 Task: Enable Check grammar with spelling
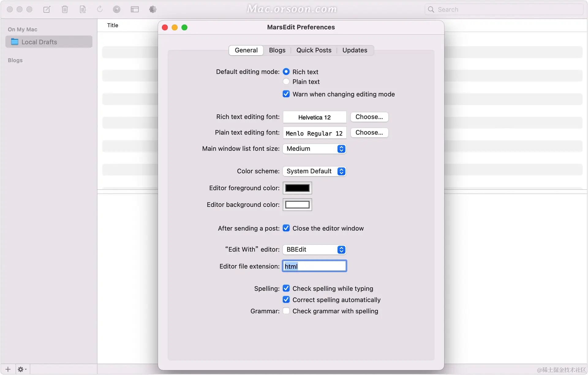tap(286, 311)
